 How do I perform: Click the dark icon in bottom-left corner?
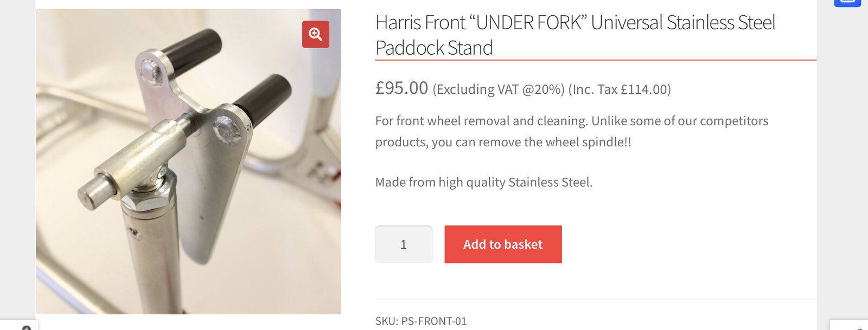(25, 327)
